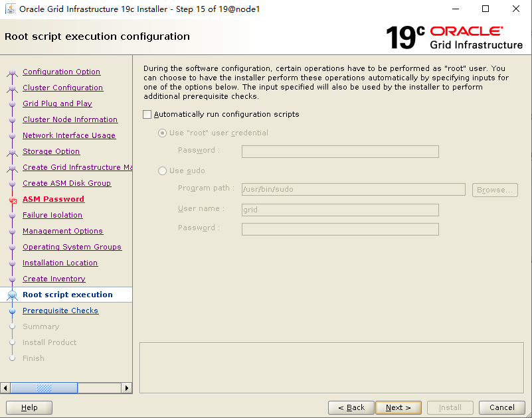Click the Finish step label
This screenshot has width=532, height=418.
(x=33, y=359)
